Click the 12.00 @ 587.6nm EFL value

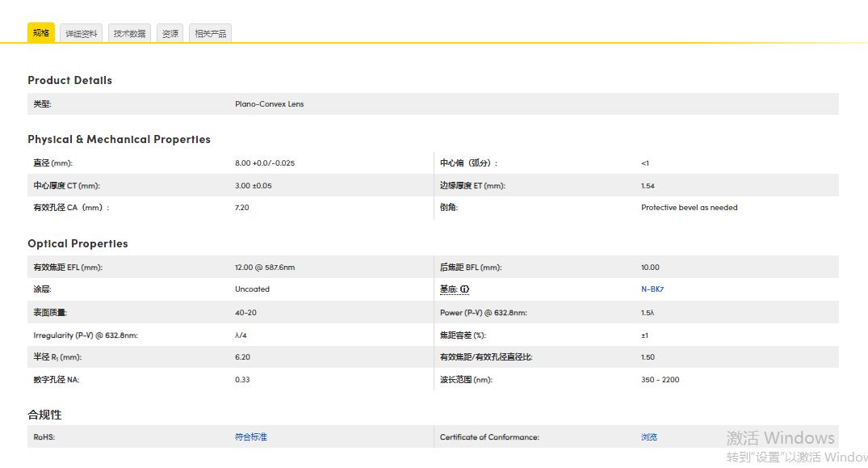265,267
